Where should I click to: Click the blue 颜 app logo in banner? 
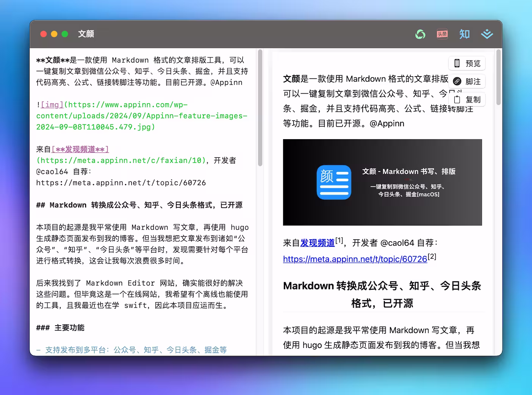pyautogui.click(x=334, y=182)
